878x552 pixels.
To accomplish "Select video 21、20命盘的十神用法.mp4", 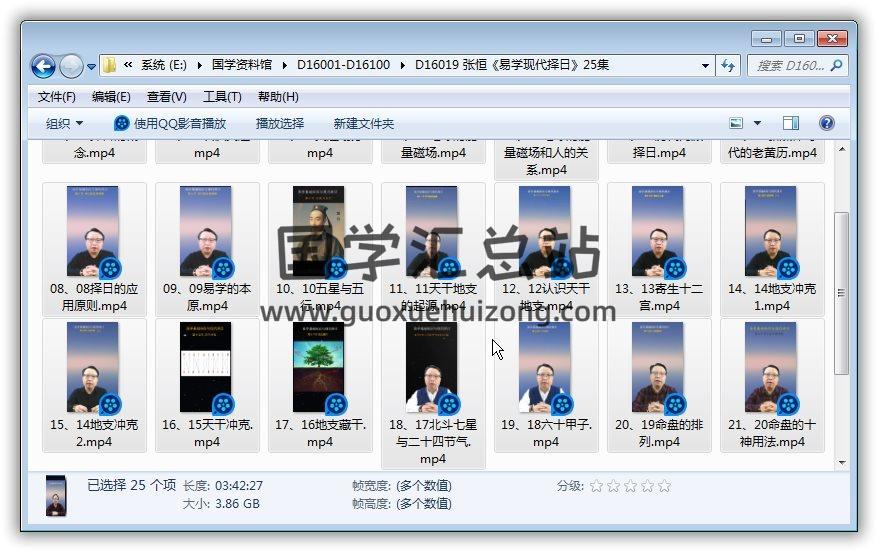I will [772, 385].
